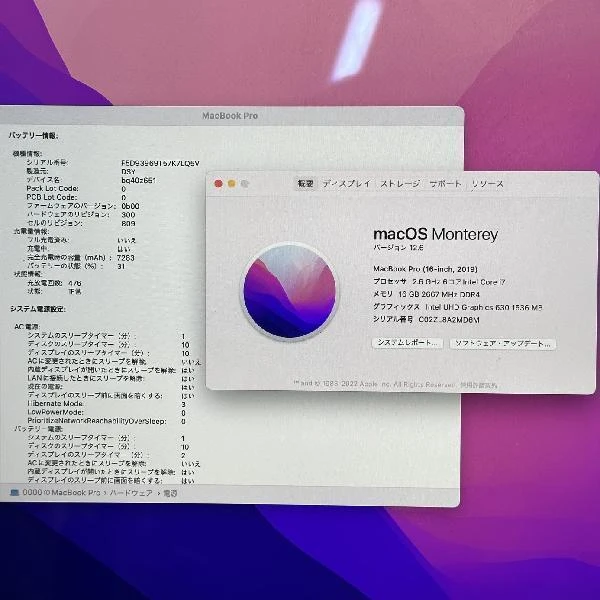Click the バッテリー電源: subheading
The image size is (600, 600).
(38, 429)
